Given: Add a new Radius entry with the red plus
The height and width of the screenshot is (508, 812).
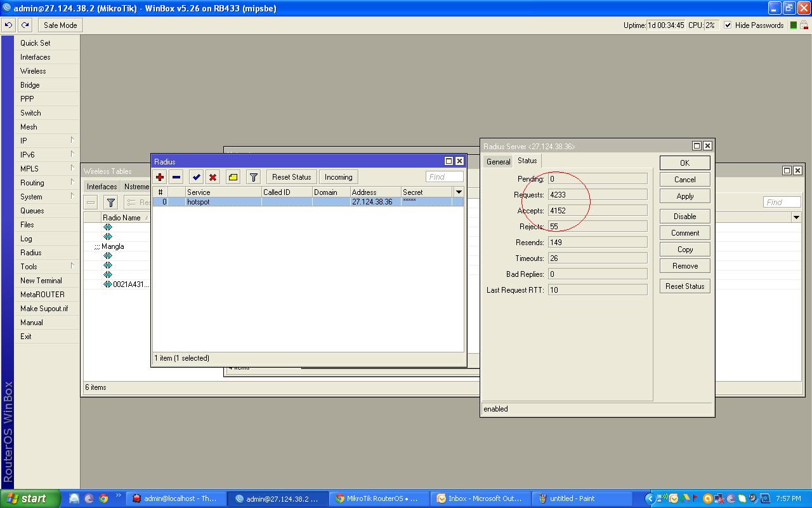Looking at the screenshot, I should pos(160,177).
